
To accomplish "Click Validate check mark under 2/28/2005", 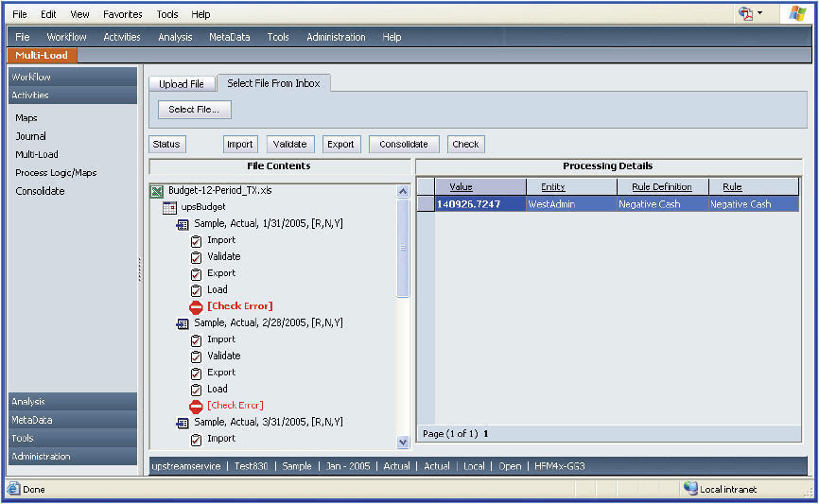I will coord(196,356).
